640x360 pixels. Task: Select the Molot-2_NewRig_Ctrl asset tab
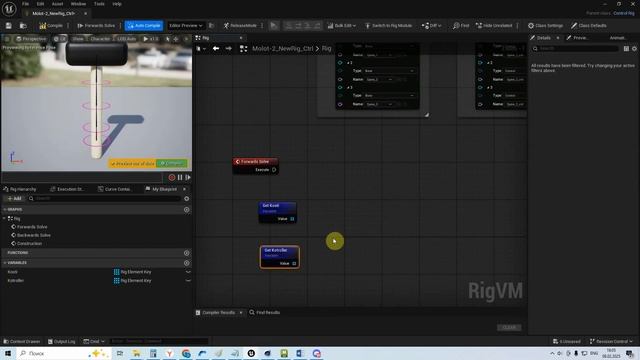[x=53, y=13]
